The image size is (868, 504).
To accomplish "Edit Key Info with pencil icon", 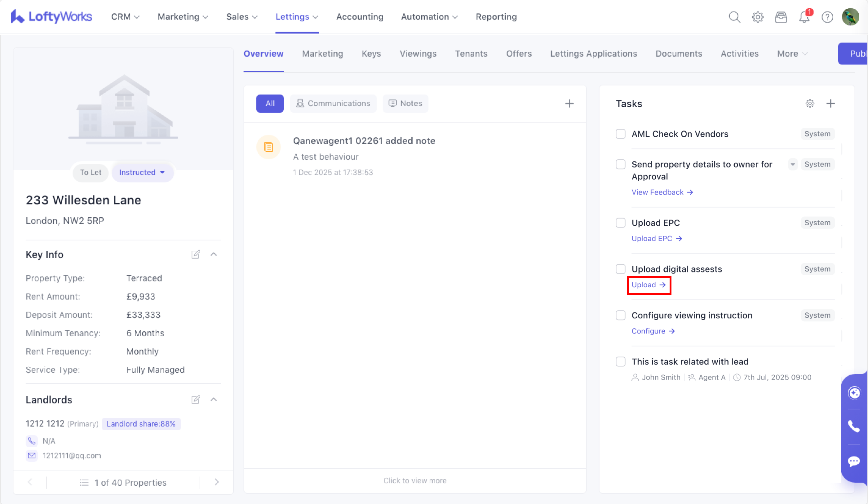I will (196, 254).
